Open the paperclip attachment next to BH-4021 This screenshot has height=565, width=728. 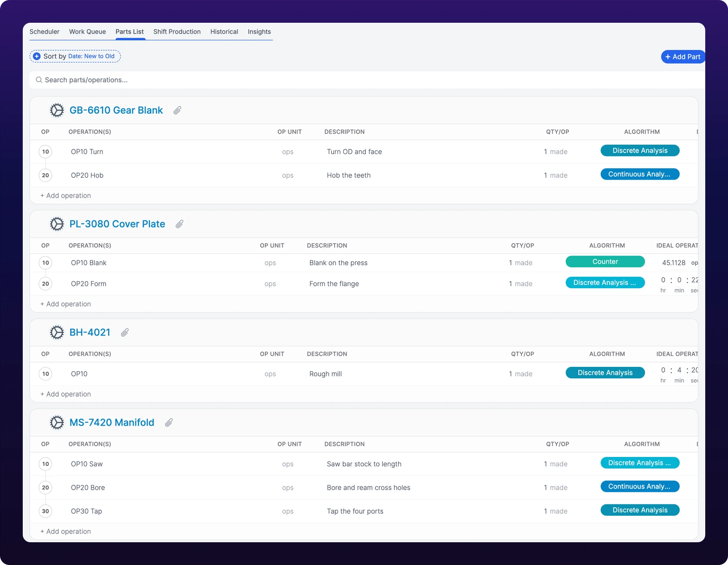pyautogui.click(x=125, y=333)
